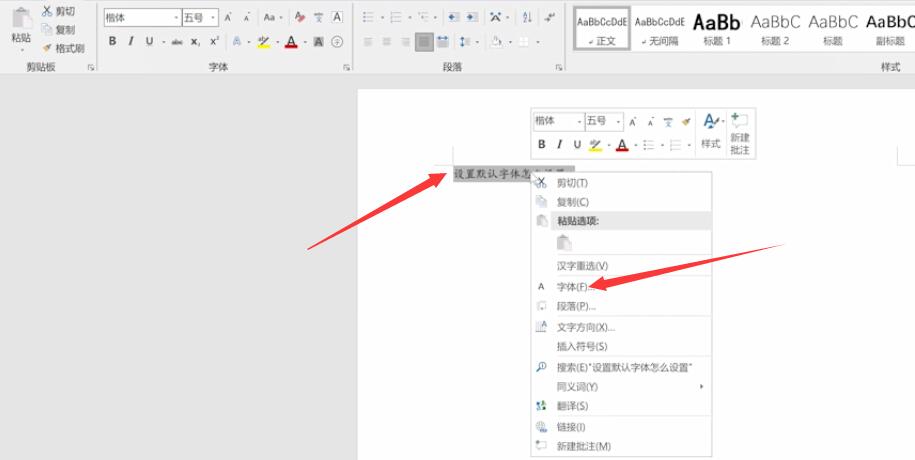Decrease font size in the ribbon
The height and width of the screenshot is (460, 915).
247,18
